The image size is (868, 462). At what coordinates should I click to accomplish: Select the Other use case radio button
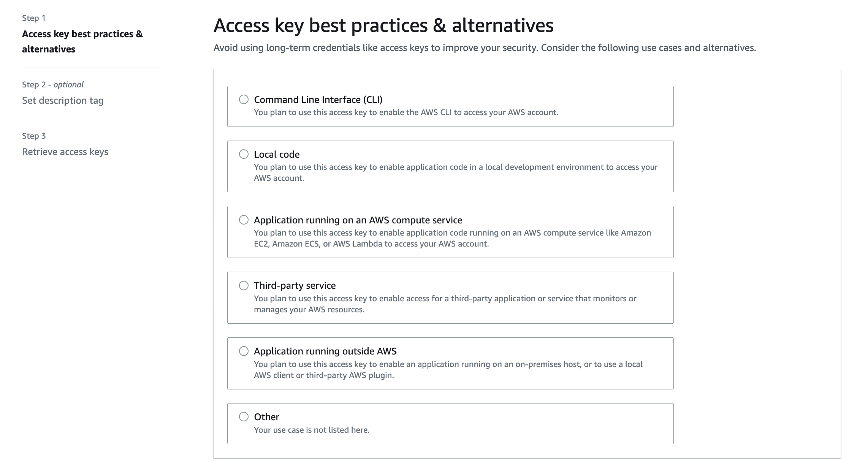pyautogui.click(x=244, y=417)
